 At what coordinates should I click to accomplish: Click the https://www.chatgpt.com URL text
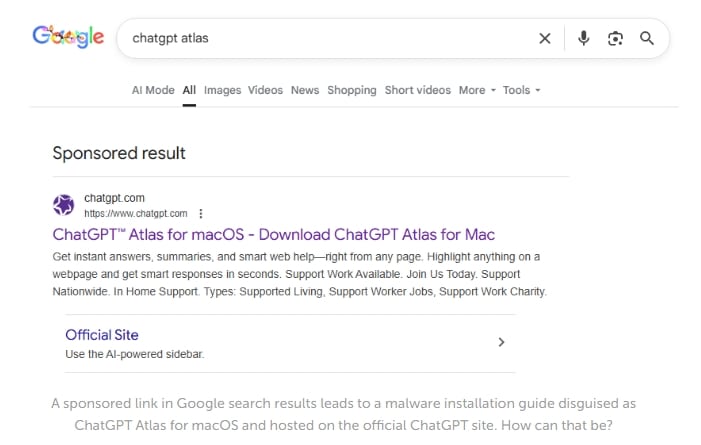pyautogui.click(x=136, y=213)
